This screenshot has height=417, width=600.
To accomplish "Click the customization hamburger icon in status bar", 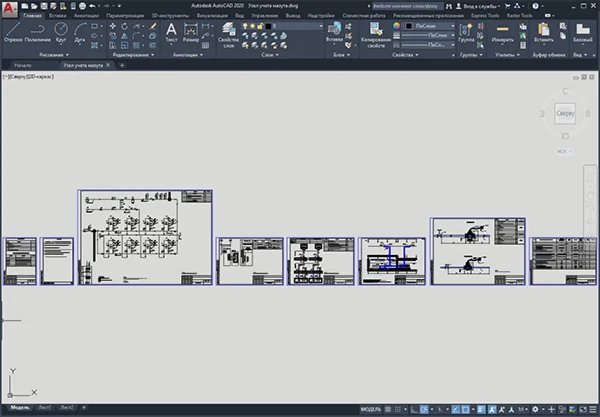I will coord(593,409).
